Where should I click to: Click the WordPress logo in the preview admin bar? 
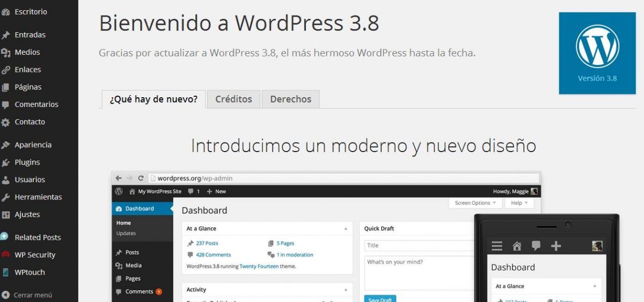point(119,191)
